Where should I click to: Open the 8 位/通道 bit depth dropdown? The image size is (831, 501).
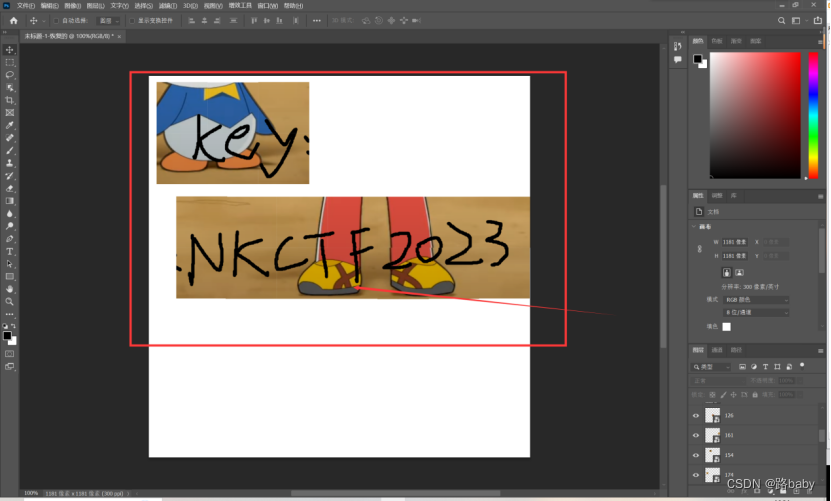(x=756, y=313)
